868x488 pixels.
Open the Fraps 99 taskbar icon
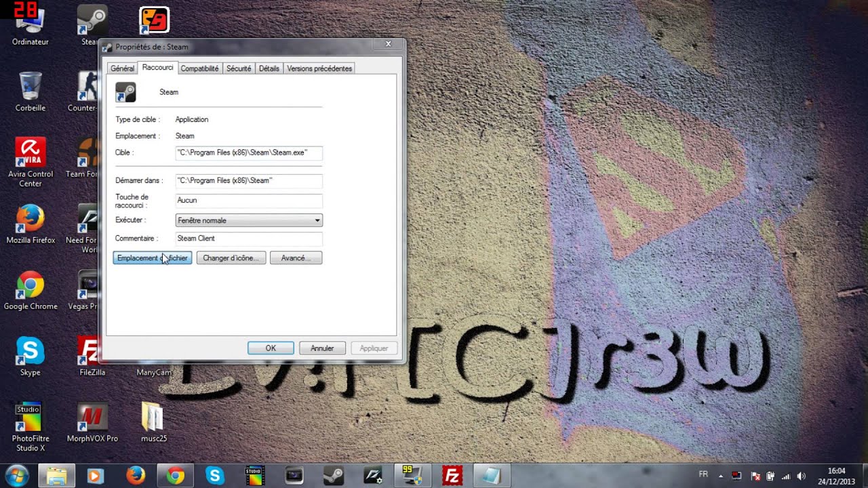(x=412, y=476)
